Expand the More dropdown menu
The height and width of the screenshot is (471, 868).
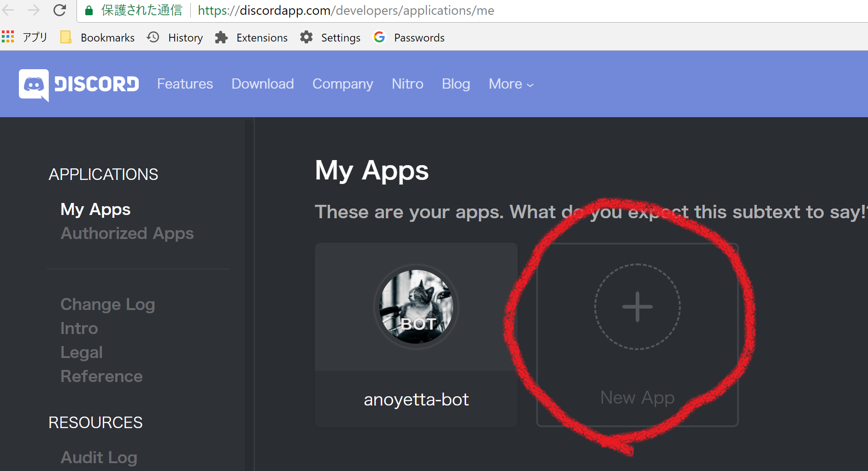tap(511, 84)
